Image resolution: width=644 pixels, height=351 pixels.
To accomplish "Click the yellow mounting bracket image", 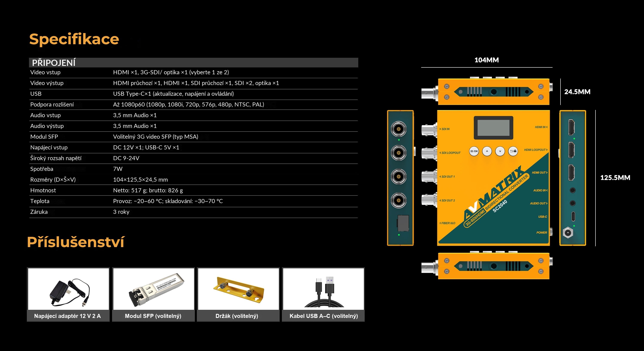I will coord(238,289).
